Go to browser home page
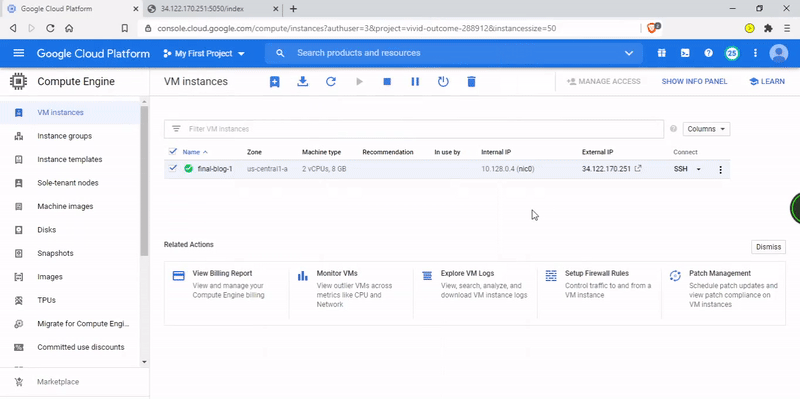The width and height of the screenshot is (800, 399). [69, 29]
